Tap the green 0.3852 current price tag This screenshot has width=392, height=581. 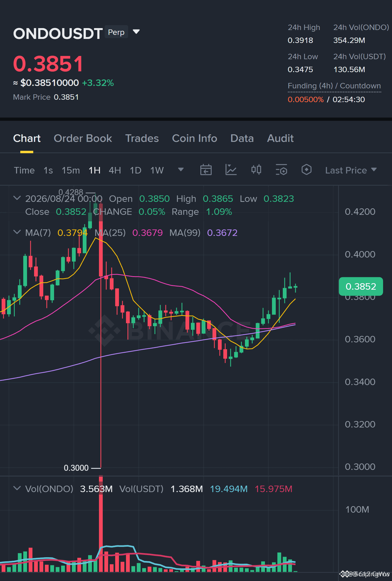coord(361,286)
